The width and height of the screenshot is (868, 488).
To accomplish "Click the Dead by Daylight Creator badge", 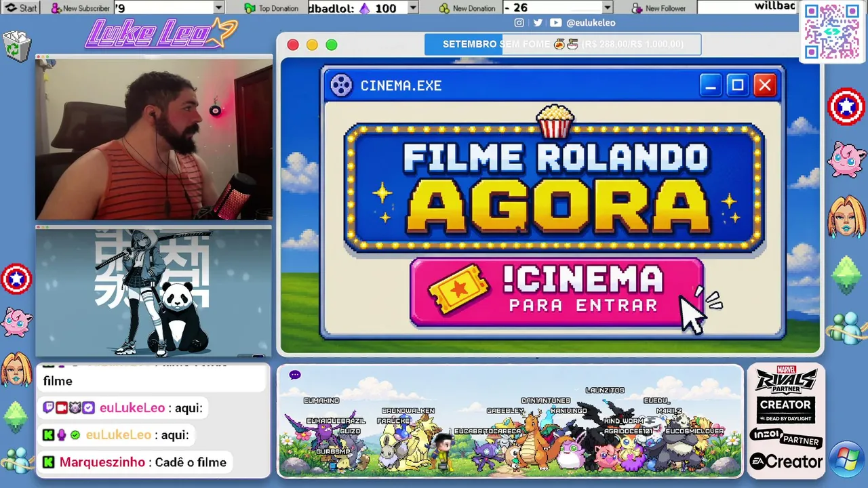I will click(786, 409).
